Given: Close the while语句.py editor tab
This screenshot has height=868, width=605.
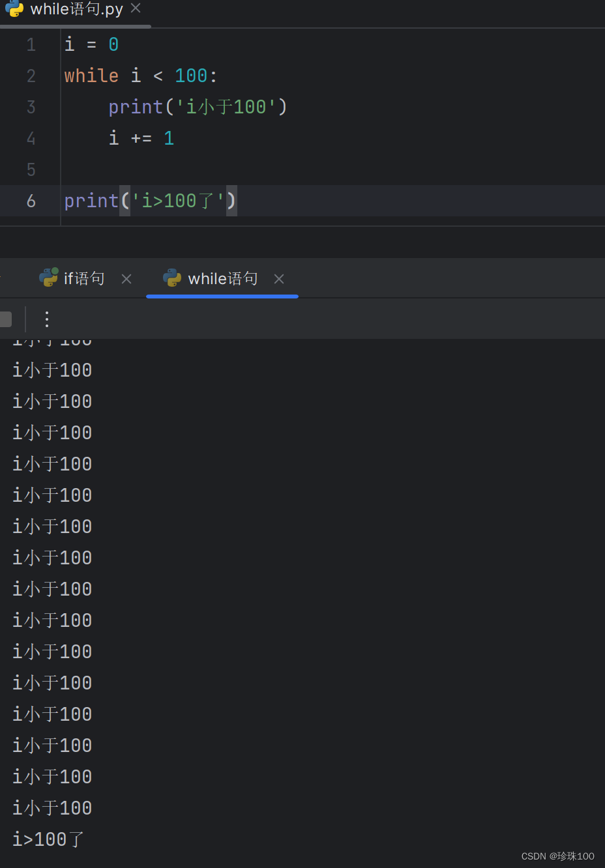Looking at the screenshot, I should (x=136, y=8).
